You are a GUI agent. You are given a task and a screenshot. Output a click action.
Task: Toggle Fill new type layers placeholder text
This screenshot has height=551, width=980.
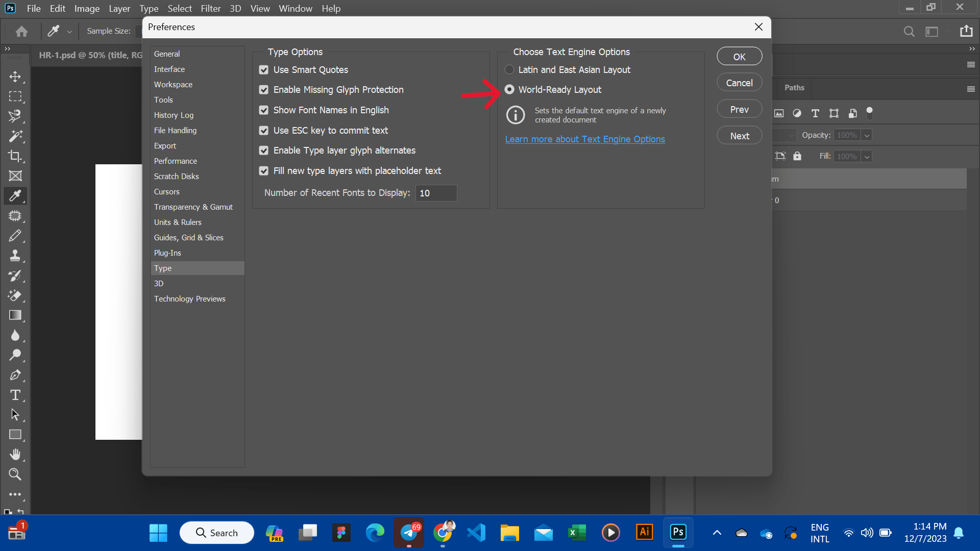(x=263, y=171)
